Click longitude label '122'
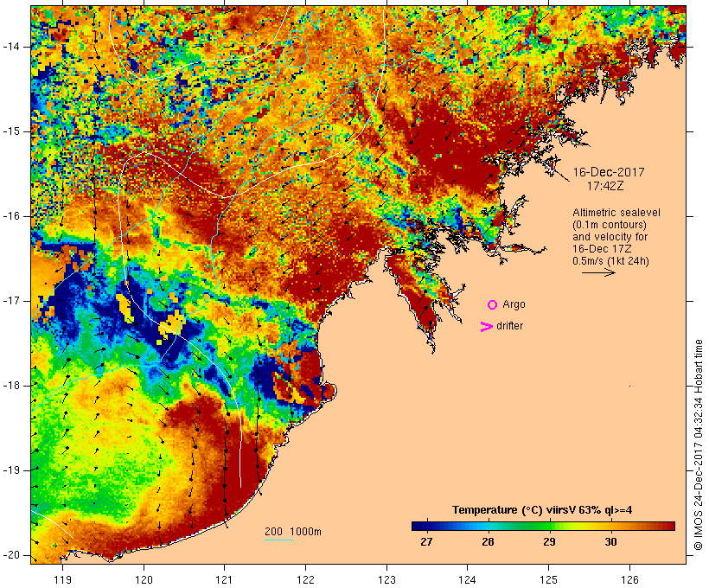 click(306, 579)
